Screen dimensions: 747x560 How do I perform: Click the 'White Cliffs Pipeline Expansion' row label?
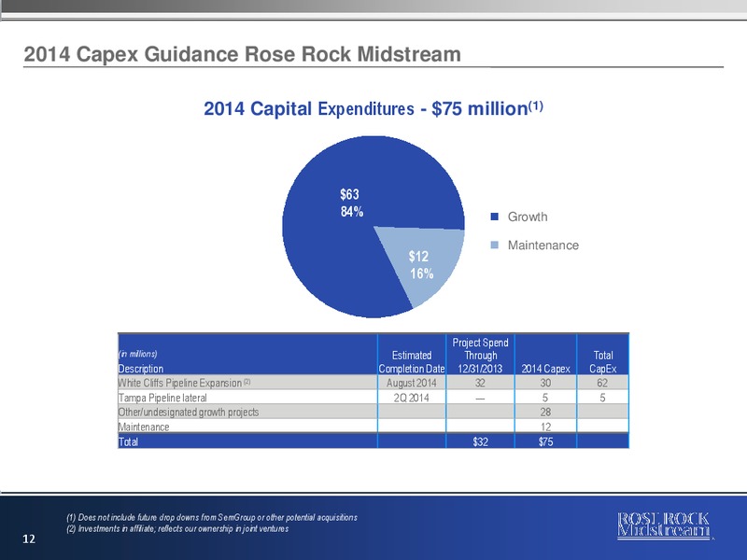pos(180,383)
